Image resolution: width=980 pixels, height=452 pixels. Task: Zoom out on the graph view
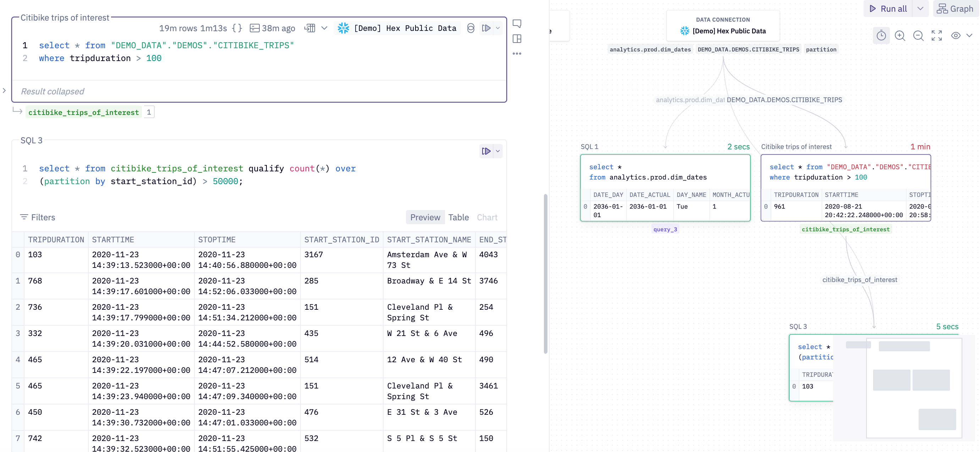point(918,36)
